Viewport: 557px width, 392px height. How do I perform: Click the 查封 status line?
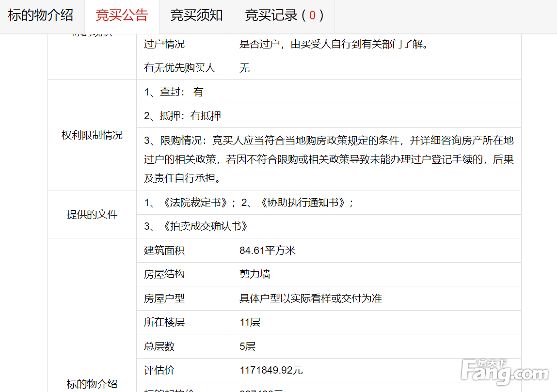point(174,92)
